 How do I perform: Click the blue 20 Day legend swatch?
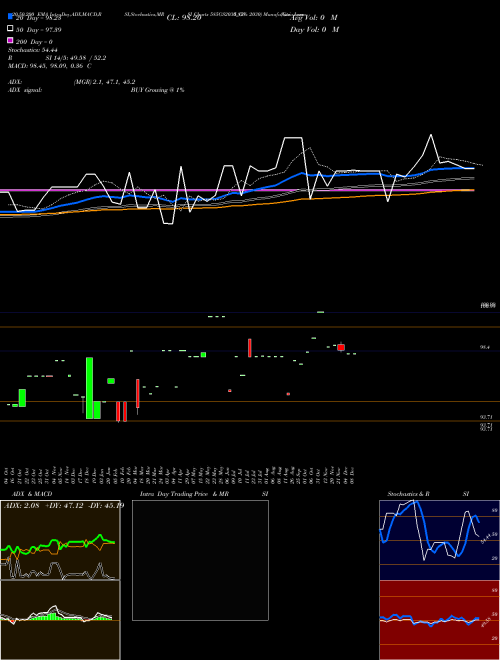(x=10, y=17)
